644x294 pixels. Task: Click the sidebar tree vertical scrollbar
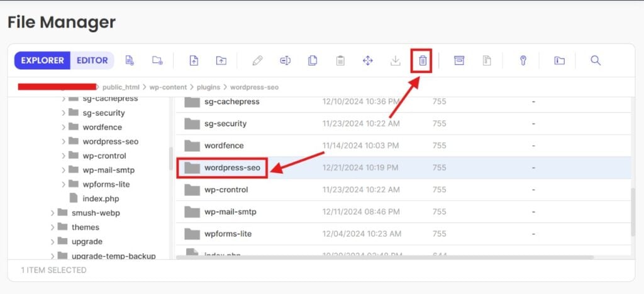pos(171,159)
